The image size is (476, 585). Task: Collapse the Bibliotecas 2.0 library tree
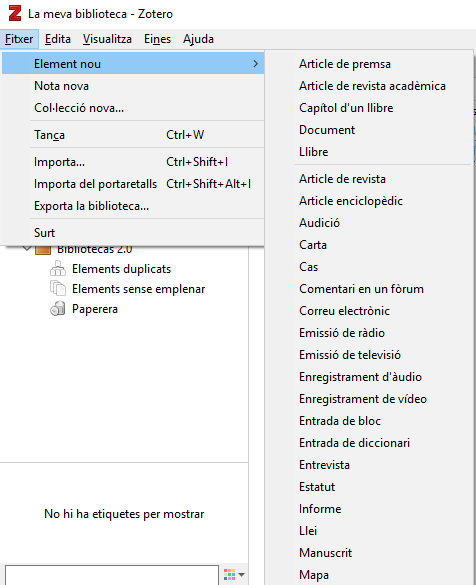click(x=27, y=248)
